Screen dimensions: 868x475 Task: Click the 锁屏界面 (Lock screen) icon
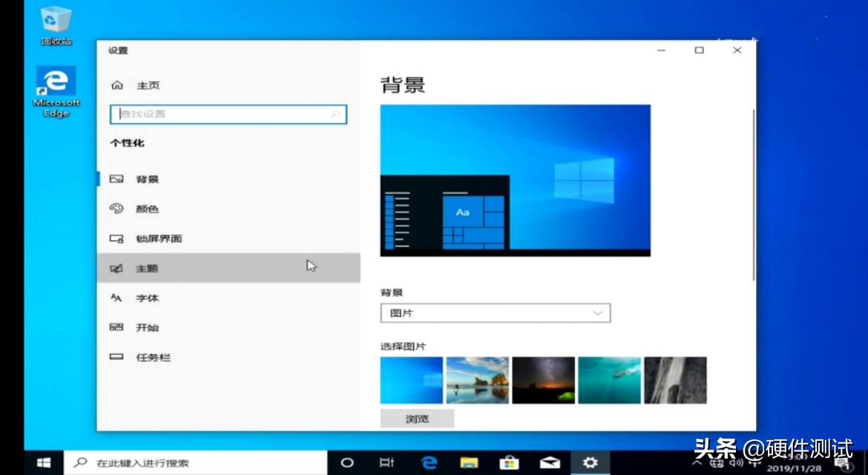tap(116, 238)
